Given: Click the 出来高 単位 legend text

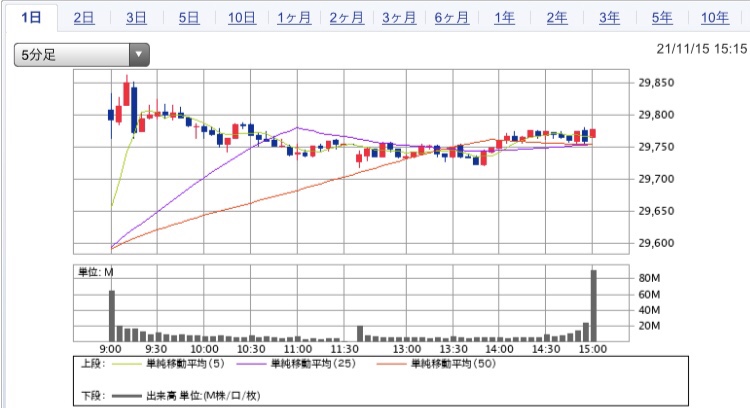Looking at the screenshot, I should (203, 396).
